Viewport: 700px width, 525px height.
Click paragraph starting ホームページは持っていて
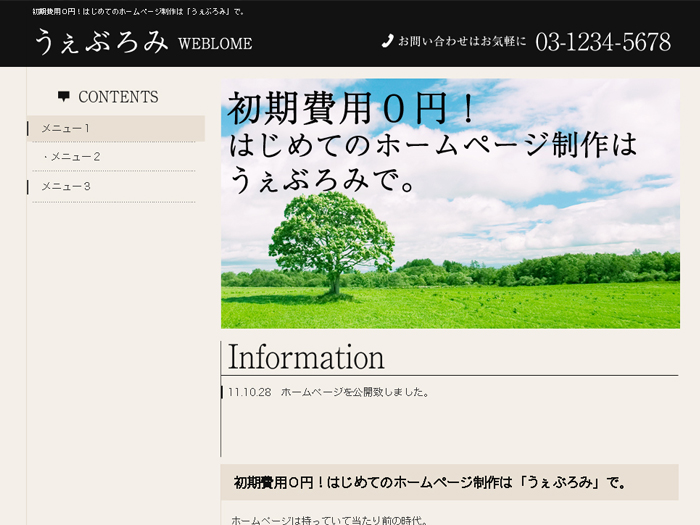(x=330, y=521)
